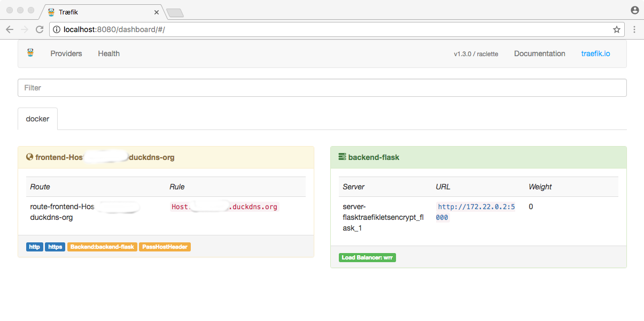The width and height of the screenshot is (644, 321).
Task: Open the Providers page
Action: [66, 53]
